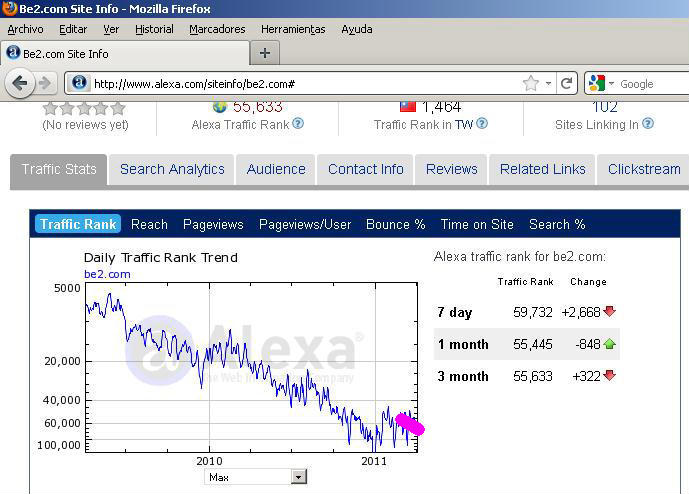Image resolution: width=689 pixels, height=494 pixels.
Task: Switch to the Clickstream tab
Action: (644, 169)
